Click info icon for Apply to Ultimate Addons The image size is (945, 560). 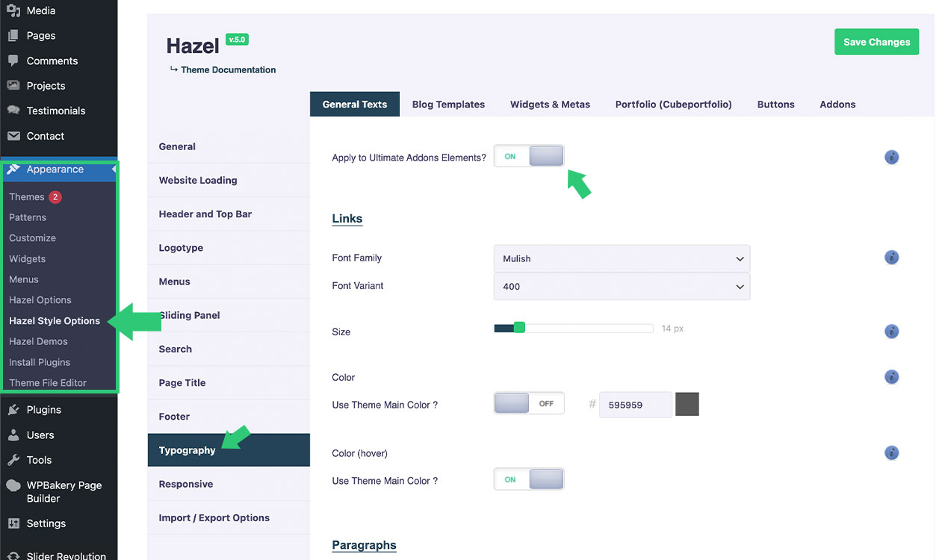891,158
